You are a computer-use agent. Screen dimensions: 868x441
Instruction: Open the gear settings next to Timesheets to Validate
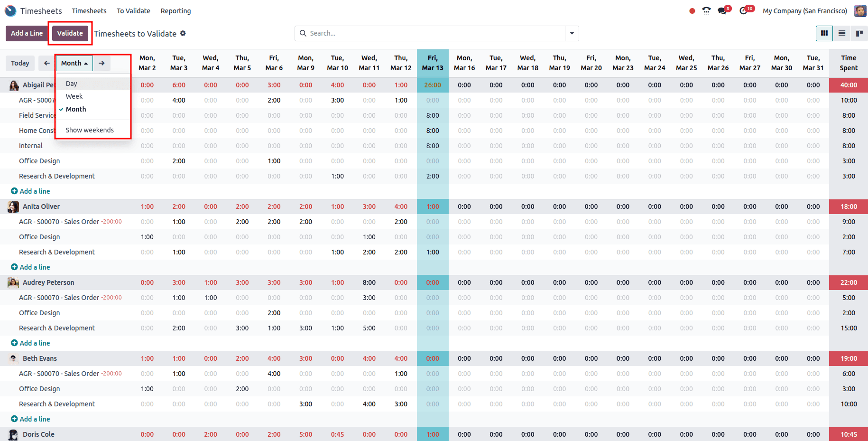coord(183,34)
